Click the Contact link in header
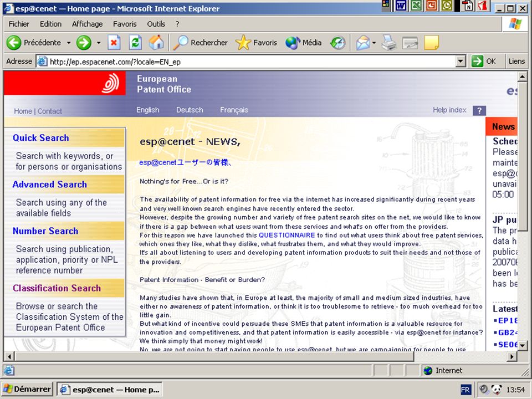Screen dimensions: 532x399 point(49,111)
